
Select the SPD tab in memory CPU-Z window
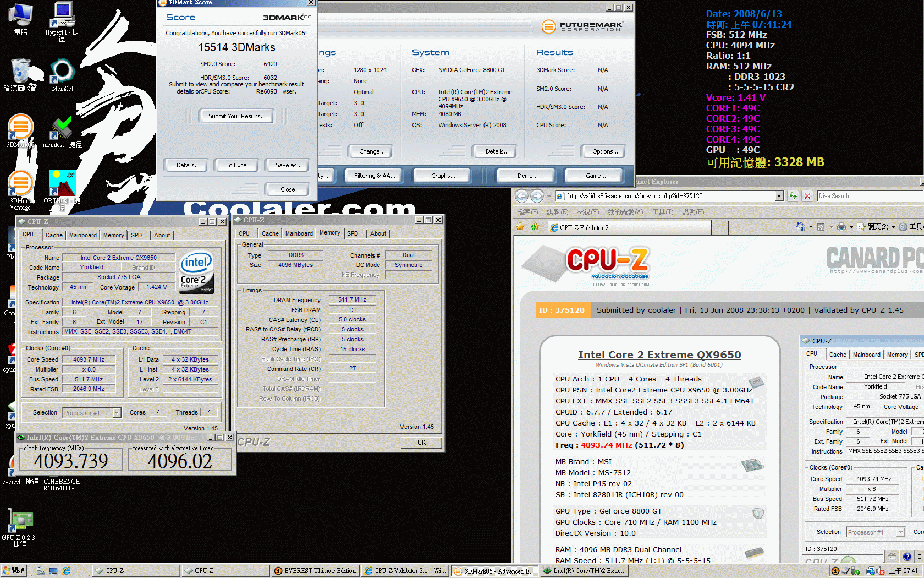coord(353,233)
